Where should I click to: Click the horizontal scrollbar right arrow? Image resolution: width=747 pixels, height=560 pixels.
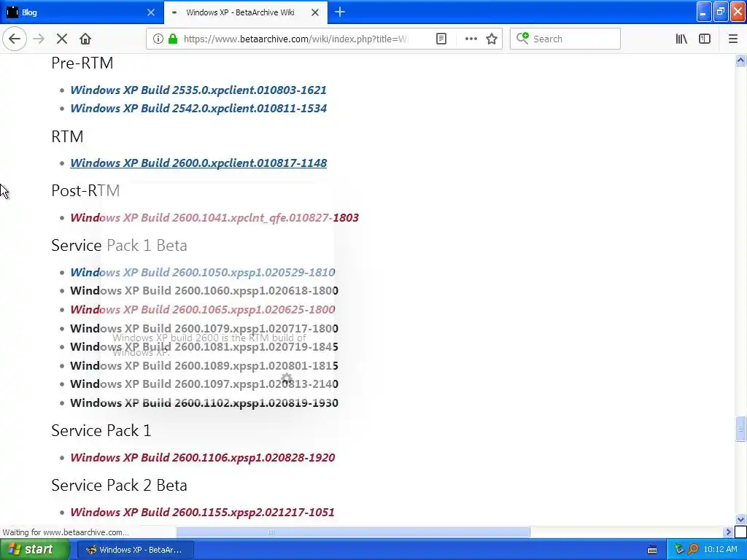point(728,532)
